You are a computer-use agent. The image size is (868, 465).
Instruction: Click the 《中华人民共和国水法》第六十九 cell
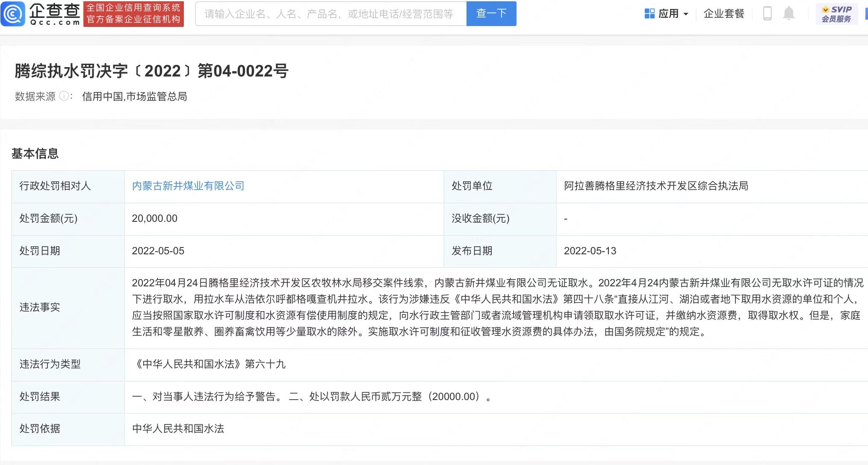(x=496, y=365)
